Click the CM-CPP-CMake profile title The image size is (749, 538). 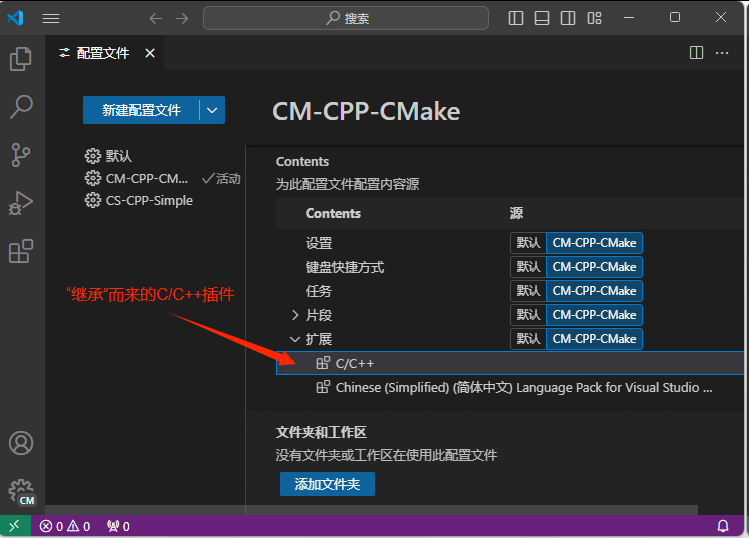[366, 111]
